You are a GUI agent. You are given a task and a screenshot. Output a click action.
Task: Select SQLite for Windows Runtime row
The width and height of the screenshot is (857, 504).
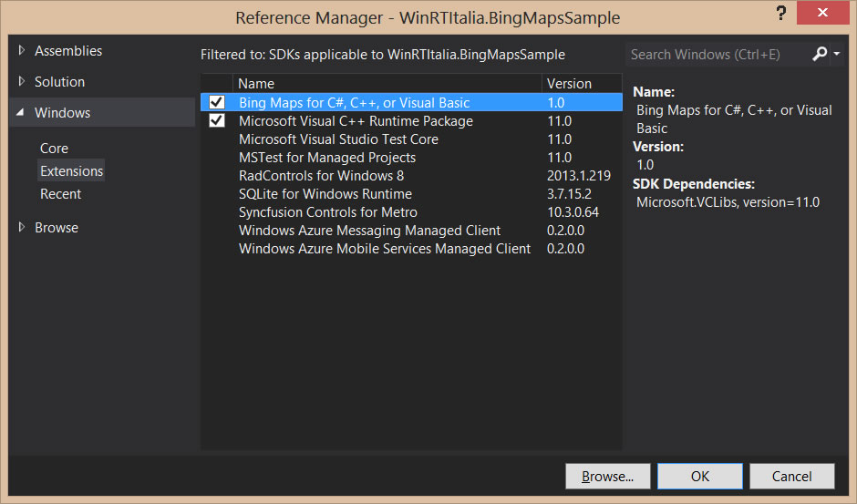pyautogui.click(x=411, y=193)
